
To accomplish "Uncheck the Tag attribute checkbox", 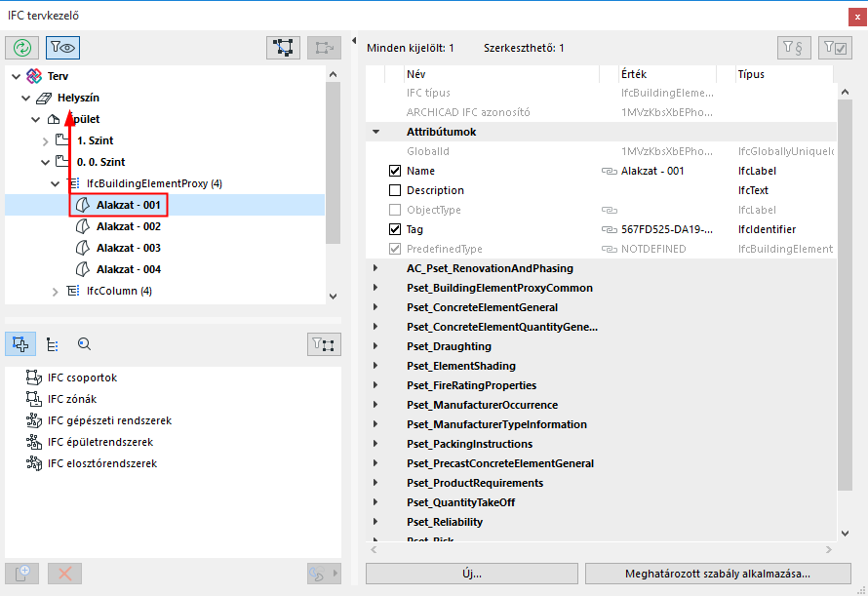I will coord(395,229).
